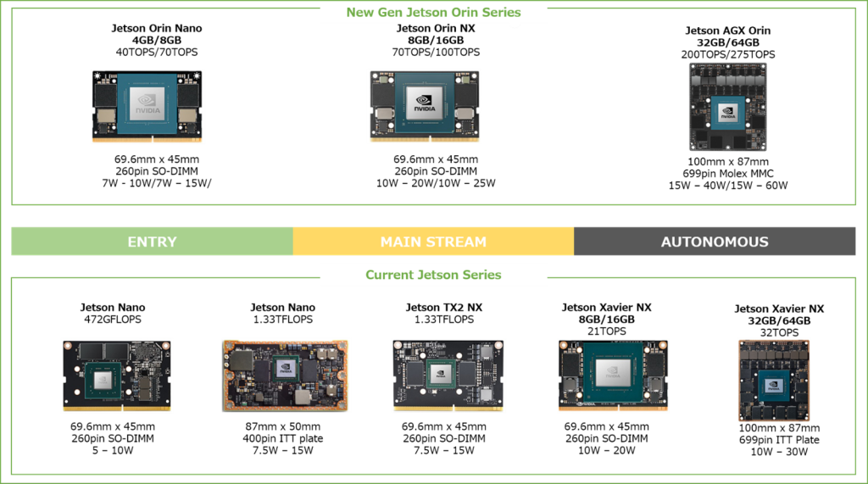This screenshot has width=868, height=484.
Task: Click the 'Current Jetson Series' heading
Action: pos(433,275)
